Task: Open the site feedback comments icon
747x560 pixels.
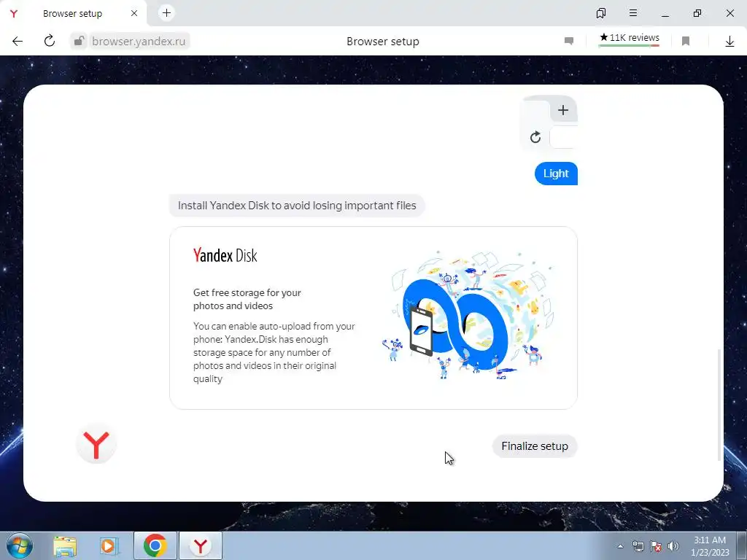Action: pyautogui.click(x=569, y=41)
